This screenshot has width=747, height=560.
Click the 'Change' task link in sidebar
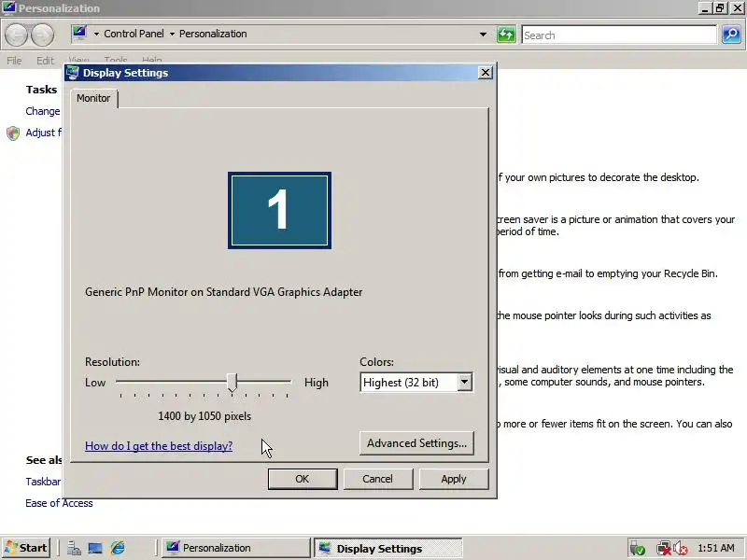tap(43, 111)
